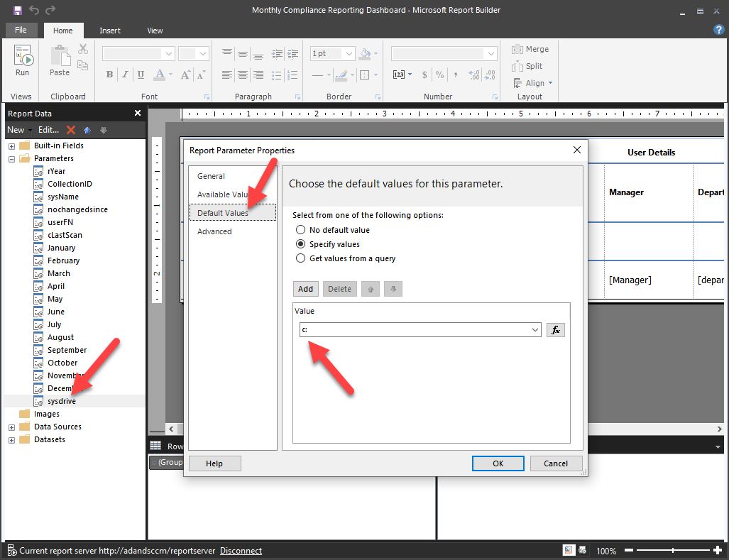The height and width of the screenshot is (560, 729).
Task: Click the percent format icon
Action: tap(440, 75)
